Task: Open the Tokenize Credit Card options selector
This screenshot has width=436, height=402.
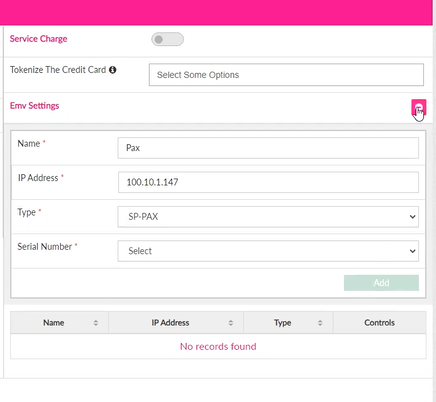Action: [286, 75]
